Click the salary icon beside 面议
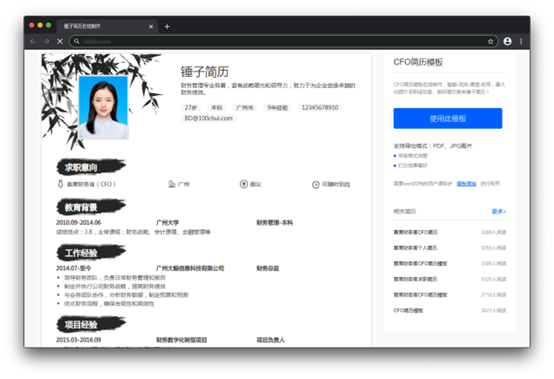The width and height of the screenshot is (554, 379). pyautogui.click(x=244, y=184)
